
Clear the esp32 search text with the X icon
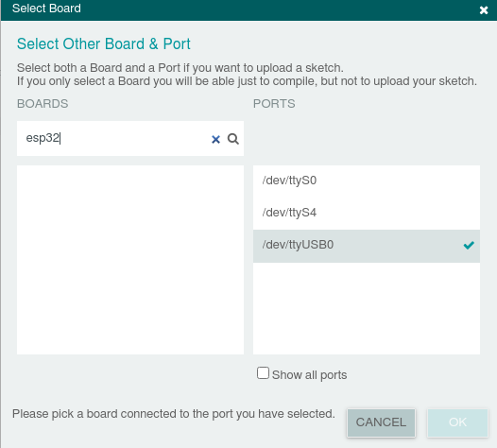(x=215, y=139)
